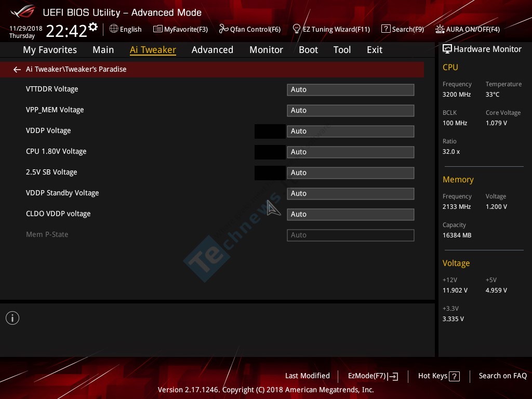
Task: Click MyFavorite(F3) label
Action: click(186, 29)
